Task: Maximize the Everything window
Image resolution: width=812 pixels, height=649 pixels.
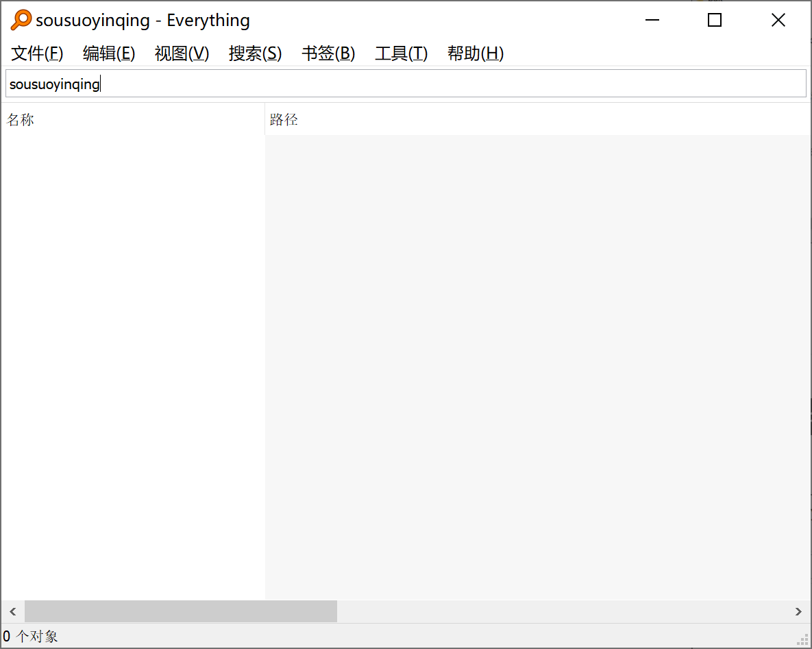Action: (715, 21)
